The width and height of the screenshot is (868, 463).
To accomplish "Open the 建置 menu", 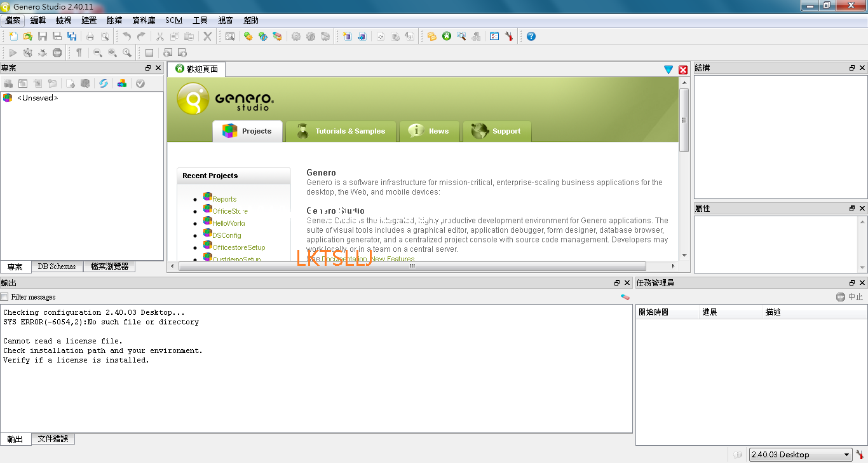I will [89, 20].
